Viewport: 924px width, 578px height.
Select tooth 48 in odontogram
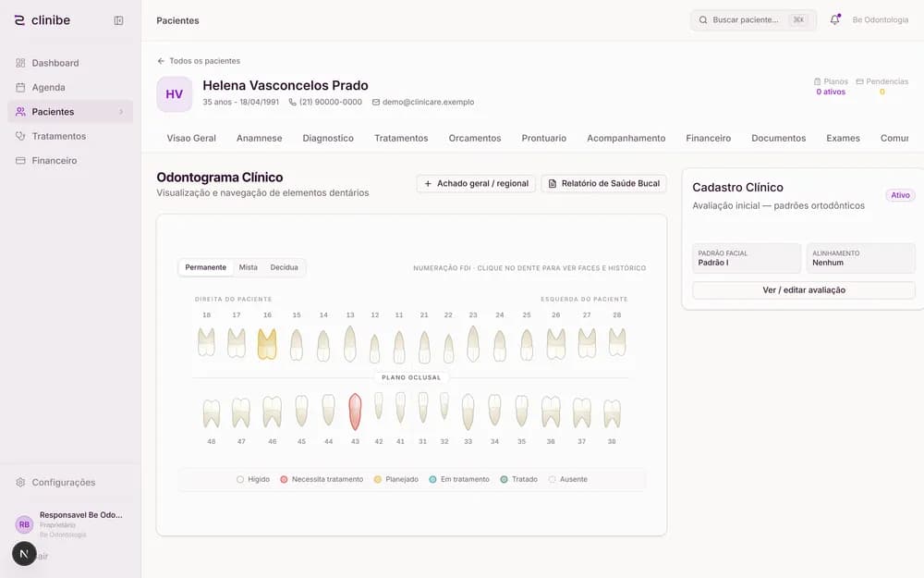click(212, 413)
